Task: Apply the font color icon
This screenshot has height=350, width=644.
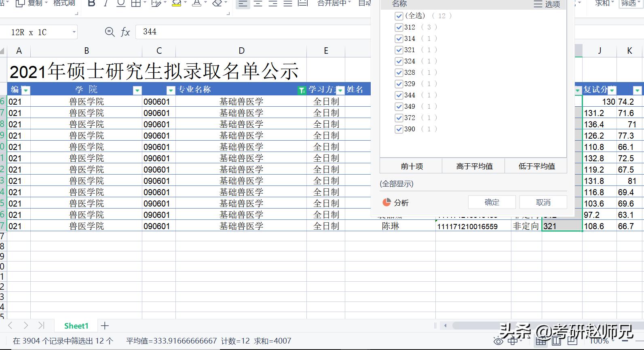Action: tap(196, 3)
